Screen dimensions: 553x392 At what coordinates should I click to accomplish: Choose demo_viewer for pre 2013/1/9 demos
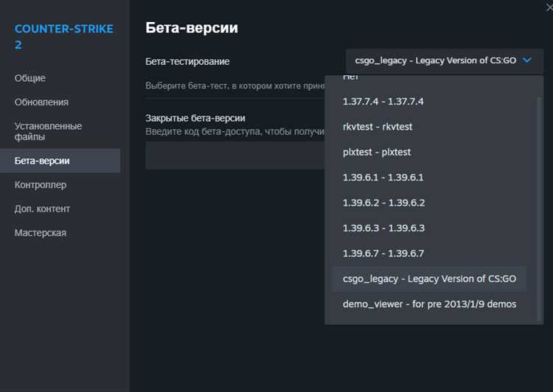(429, 304)
